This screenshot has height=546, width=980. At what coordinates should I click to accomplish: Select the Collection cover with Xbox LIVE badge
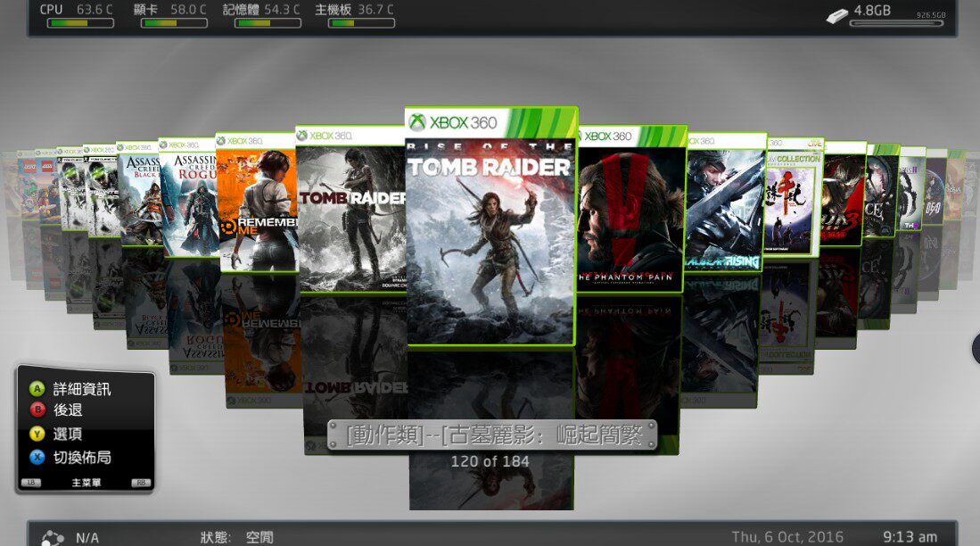click(794, 198)
